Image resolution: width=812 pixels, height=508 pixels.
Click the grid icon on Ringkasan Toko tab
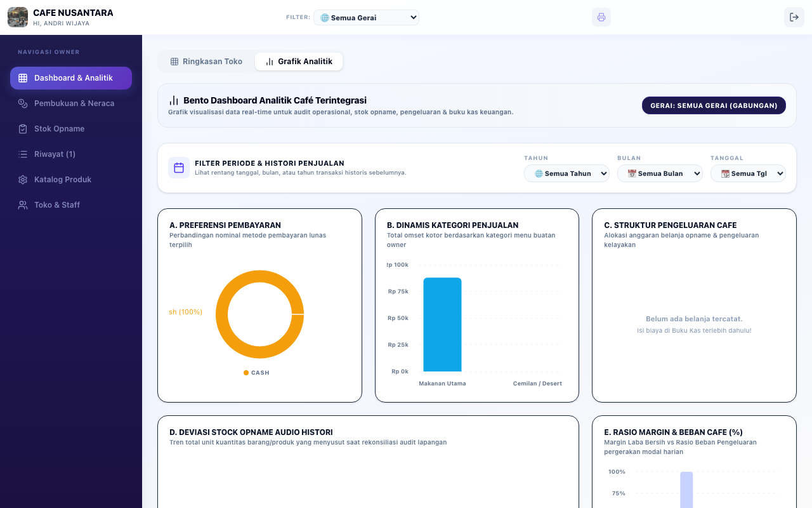(174, 62)
